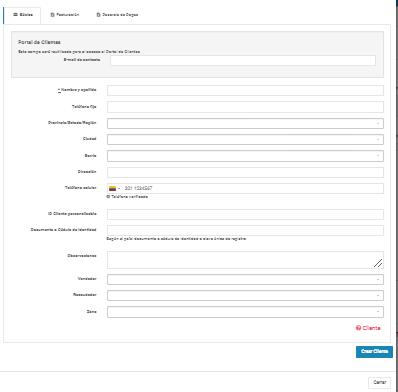Click the red help icon beside Cliente
Screen dimensions: 398x392
pos(358,328)
